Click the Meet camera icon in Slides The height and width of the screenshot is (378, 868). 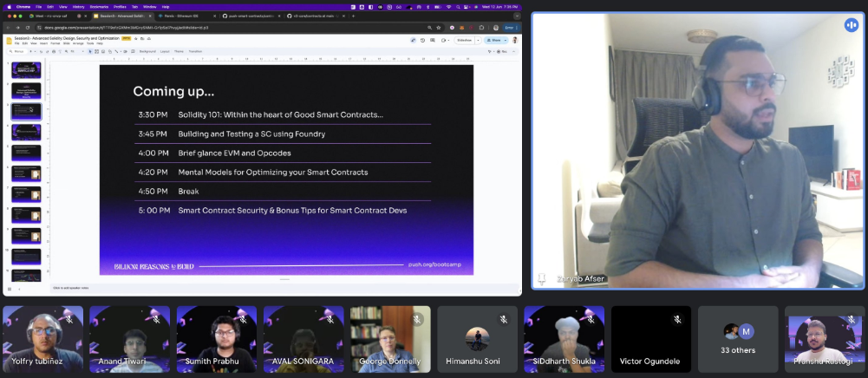point(443,41)
